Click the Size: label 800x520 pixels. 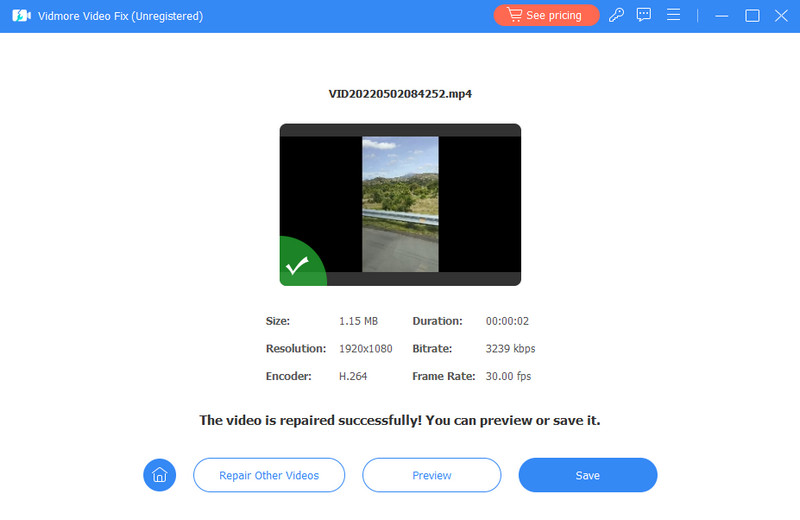(278, 321)
